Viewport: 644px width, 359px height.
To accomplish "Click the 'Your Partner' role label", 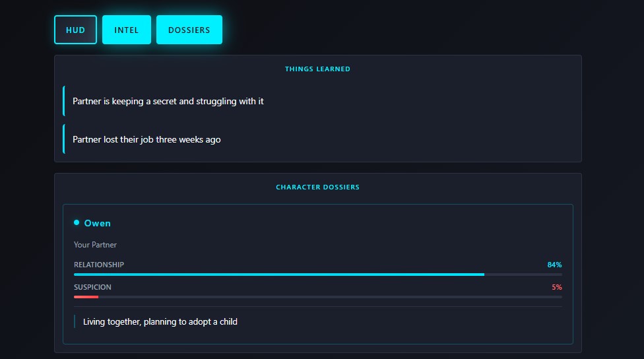I will 95,245.
